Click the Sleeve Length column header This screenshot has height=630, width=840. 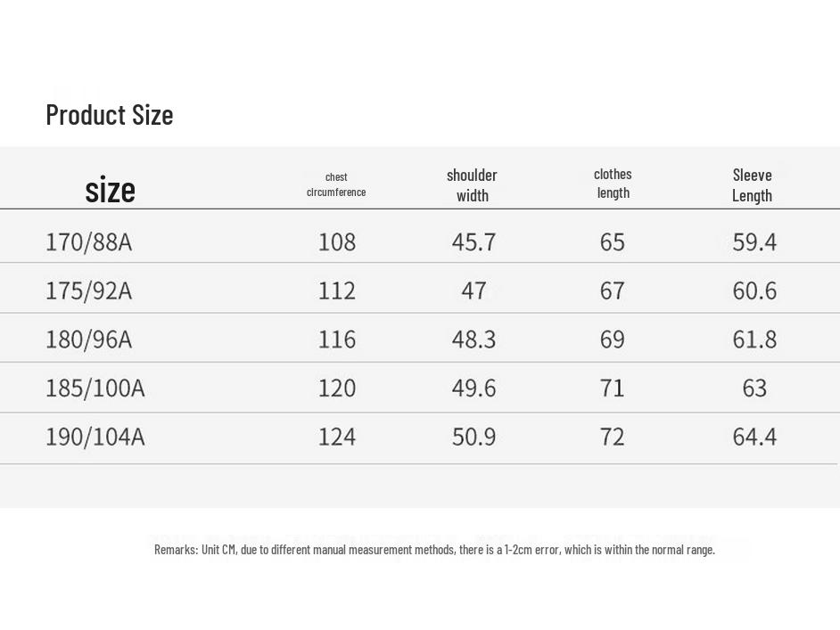(752, 184)
